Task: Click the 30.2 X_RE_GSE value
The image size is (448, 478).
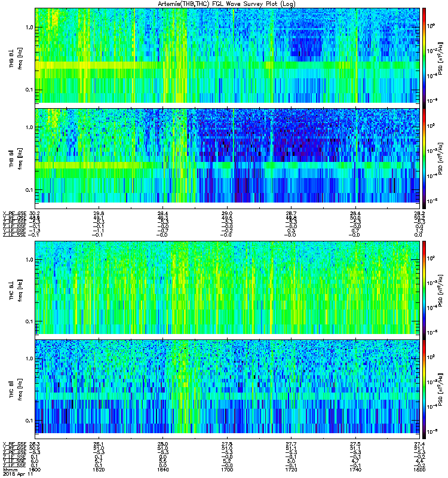Action: (x=35, y=213)
